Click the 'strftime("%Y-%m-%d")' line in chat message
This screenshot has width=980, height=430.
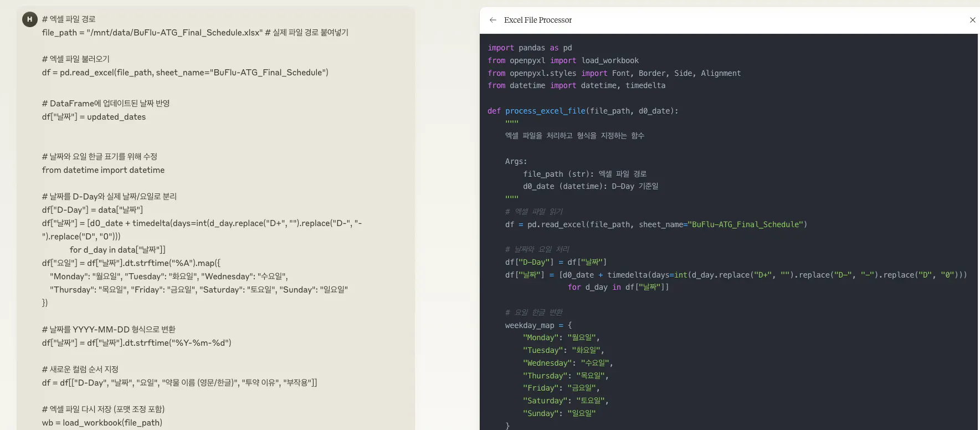pos(137,342)
